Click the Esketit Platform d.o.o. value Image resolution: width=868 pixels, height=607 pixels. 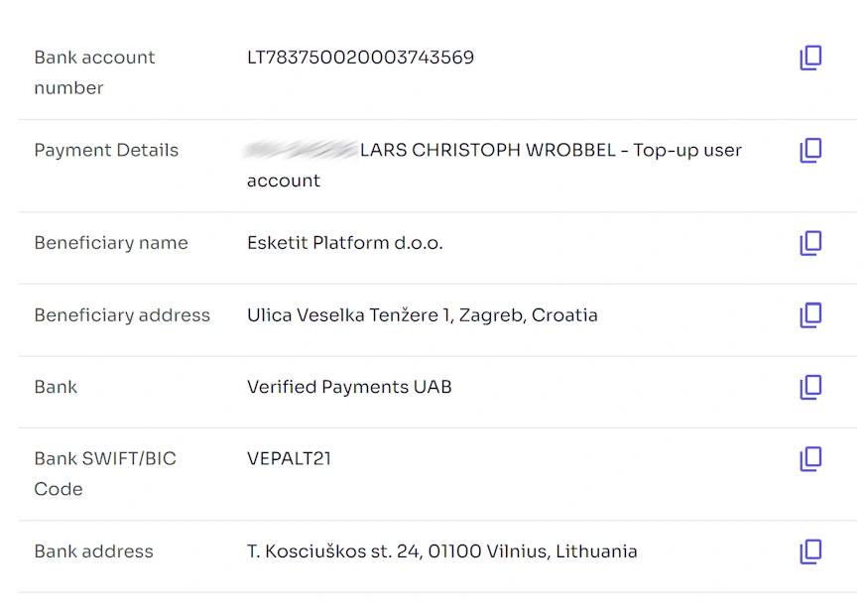[344, 243]
